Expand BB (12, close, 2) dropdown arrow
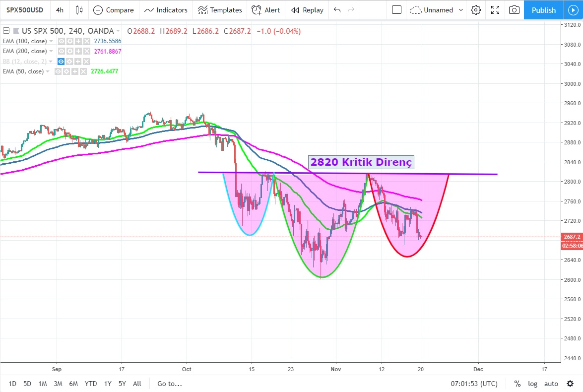Screen dimensions: 583x392 pyautogui.click(x=51, y=62)
